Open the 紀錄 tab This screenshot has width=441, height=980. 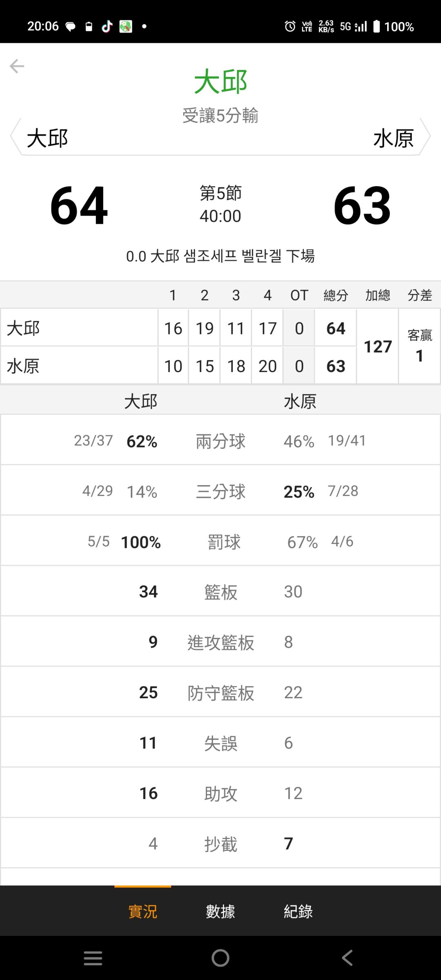pyautogui.click(x=298, y=911)
